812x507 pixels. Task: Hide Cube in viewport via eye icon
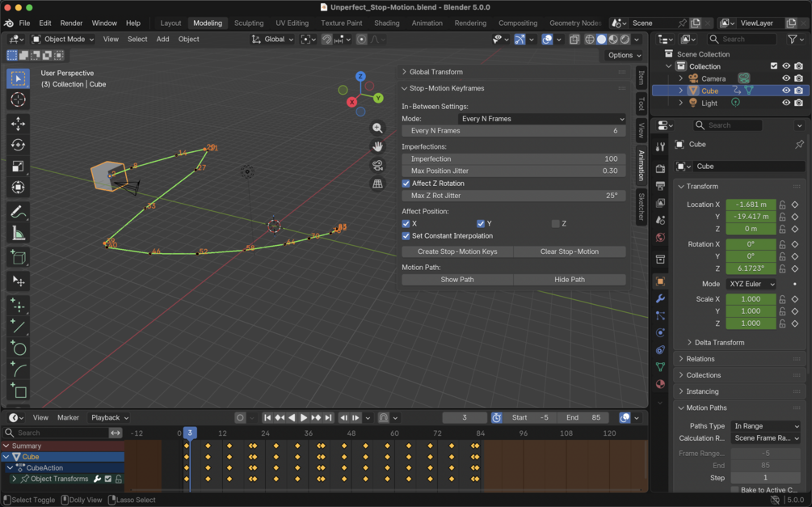pos(786,91)
